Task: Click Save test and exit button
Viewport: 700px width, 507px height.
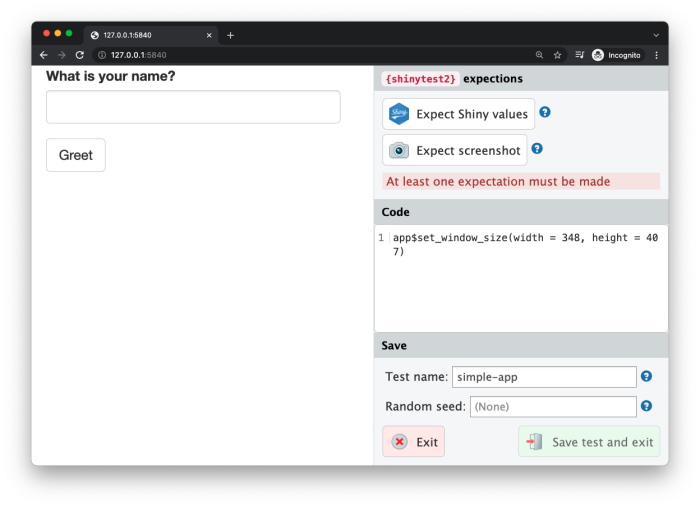Action: [589, 442]
